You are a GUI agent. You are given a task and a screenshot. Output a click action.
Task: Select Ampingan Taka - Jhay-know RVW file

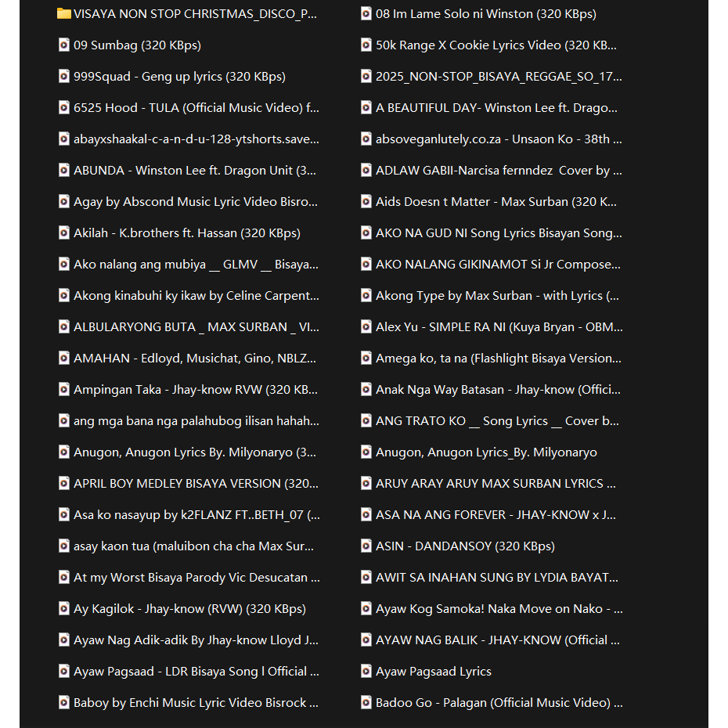pyautogui.click(x=196, y=390)
